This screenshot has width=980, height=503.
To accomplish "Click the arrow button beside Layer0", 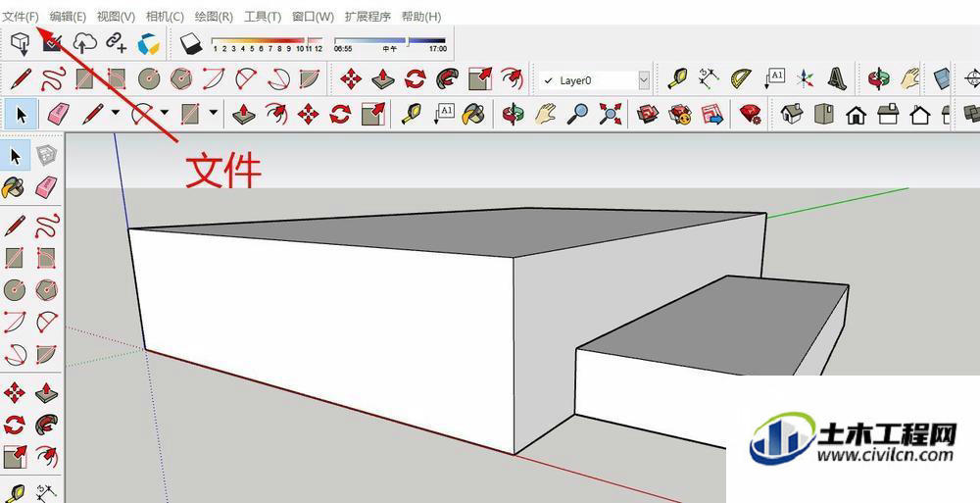I will pos(644,80).
